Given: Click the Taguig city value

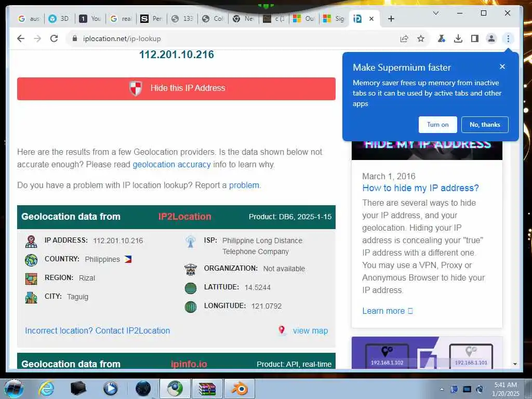Looking at the screenshot, I should (78, 297).
